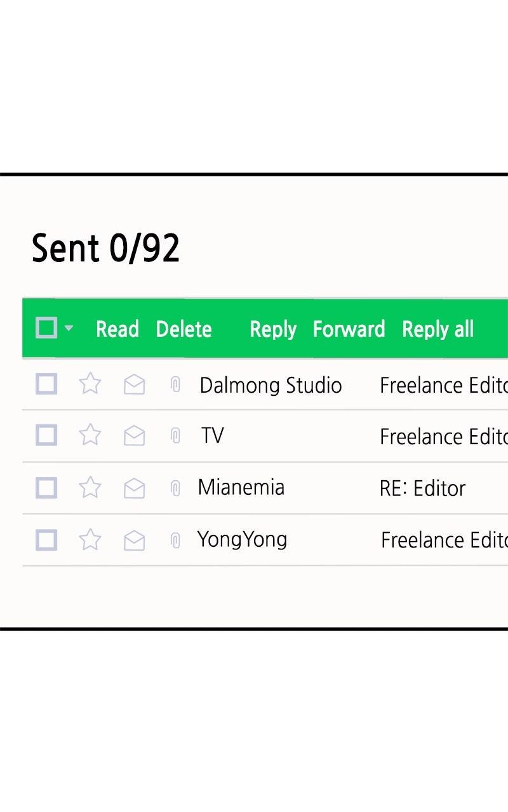Check the Dalmong Studio email checkbox

coord(46,384)
